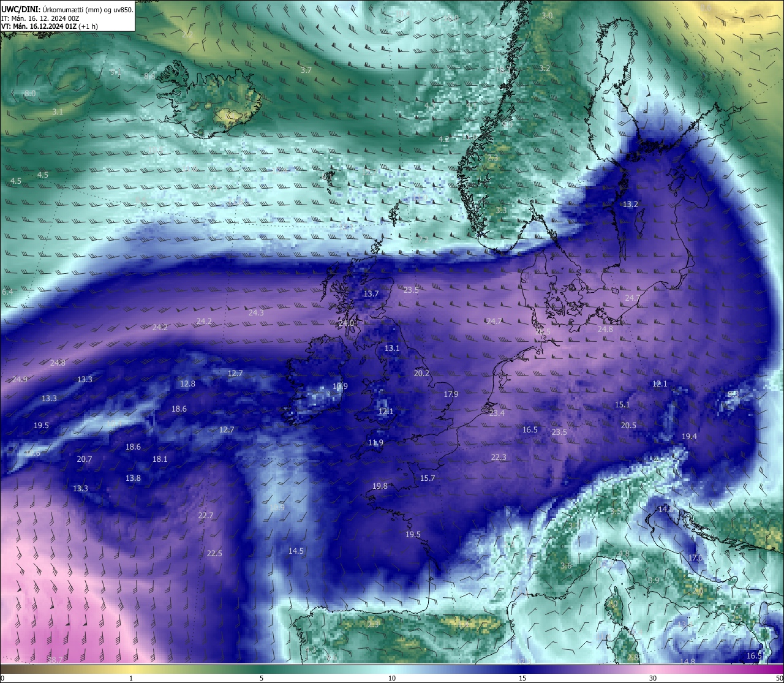Click the 11.9 value on the map

coord(375,442)
